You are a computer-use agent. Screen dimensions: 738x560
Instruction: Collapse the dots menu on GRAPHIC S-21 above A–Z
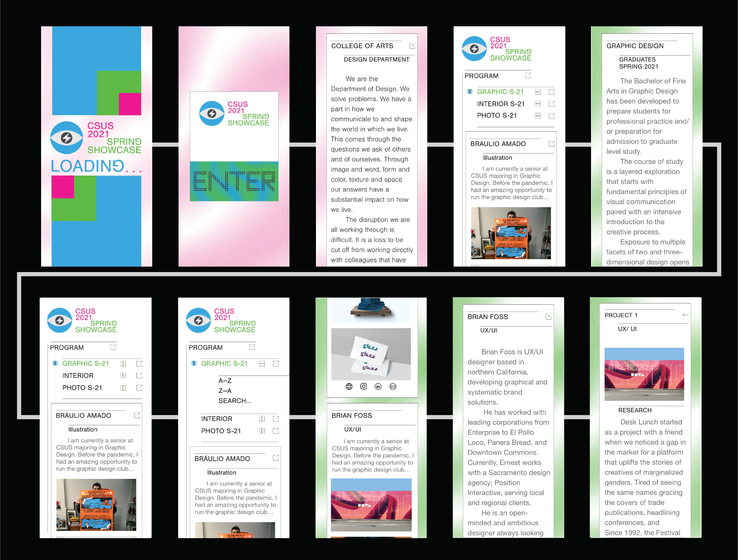point(262,364)
